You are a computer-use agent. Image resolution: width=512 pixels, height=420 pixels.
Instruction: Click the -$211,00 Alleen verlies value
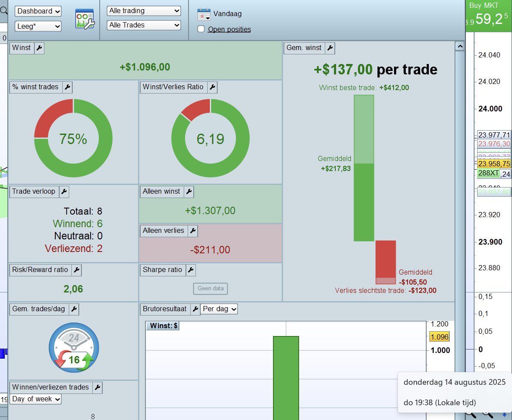coord(210,250)
